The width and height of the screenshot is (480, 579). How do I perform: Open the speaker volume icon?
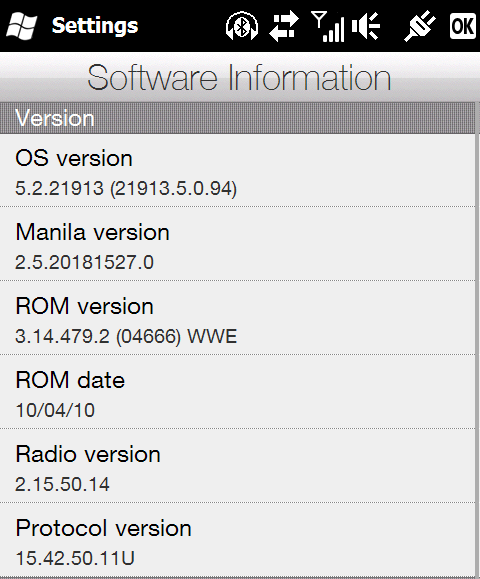click(366, 26)
